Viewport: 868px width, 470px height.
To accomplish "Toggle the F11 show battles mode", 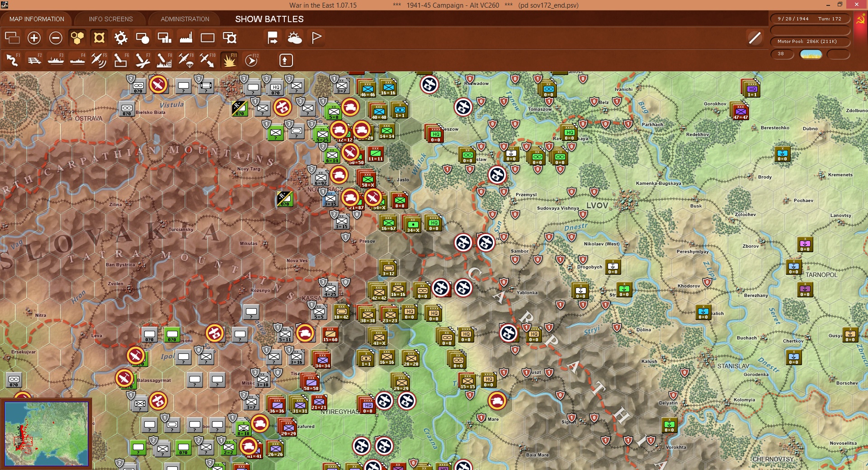I will (x=229, y=60).
